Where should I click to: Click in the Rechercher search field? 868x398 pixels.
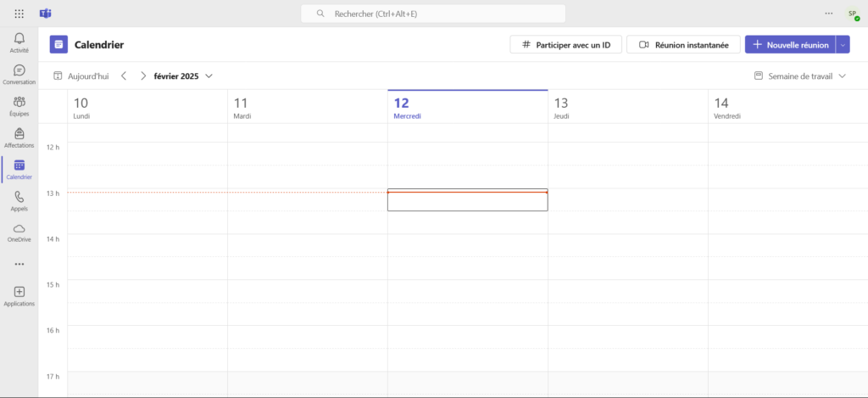[433, 14]
